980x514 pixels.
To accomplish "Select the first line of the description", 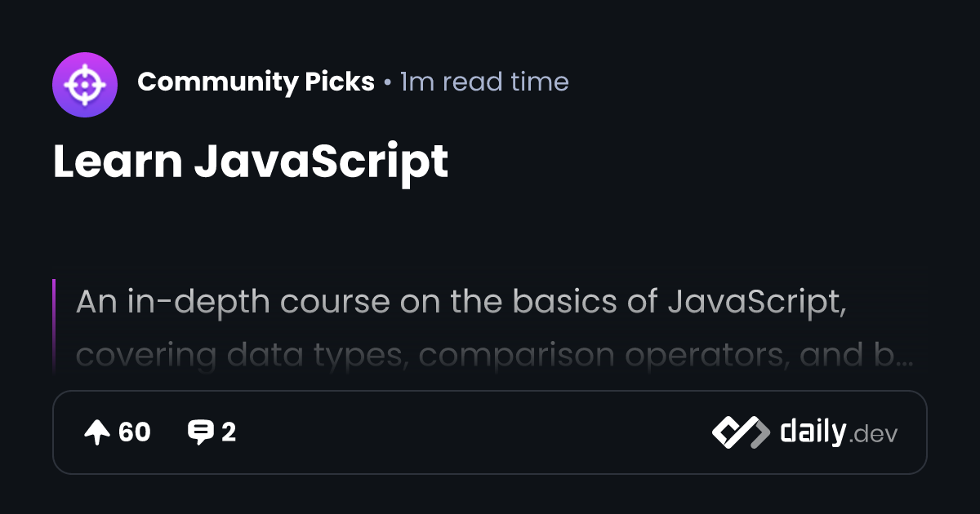I will point(459,302).
